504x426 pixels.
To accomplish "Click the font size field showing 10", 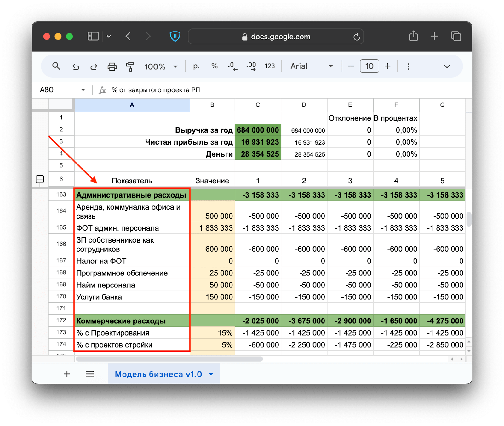I will click(x=369, y=66).
